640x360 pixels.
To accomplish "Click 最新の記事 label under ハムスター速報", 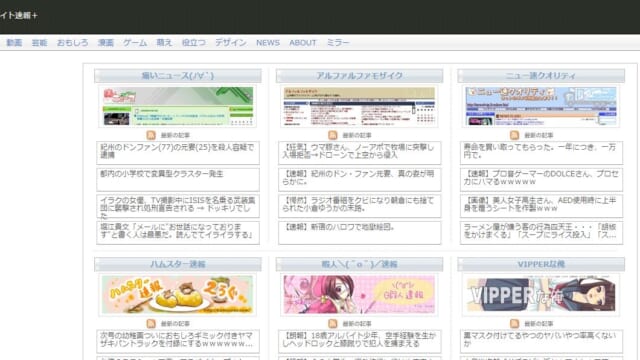I will (x=175, y=324).
